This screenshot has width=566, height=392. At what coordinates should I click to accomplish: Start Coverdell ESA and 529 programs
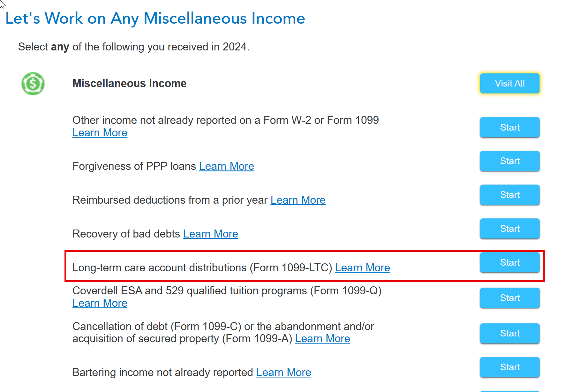tap(509, 298)
